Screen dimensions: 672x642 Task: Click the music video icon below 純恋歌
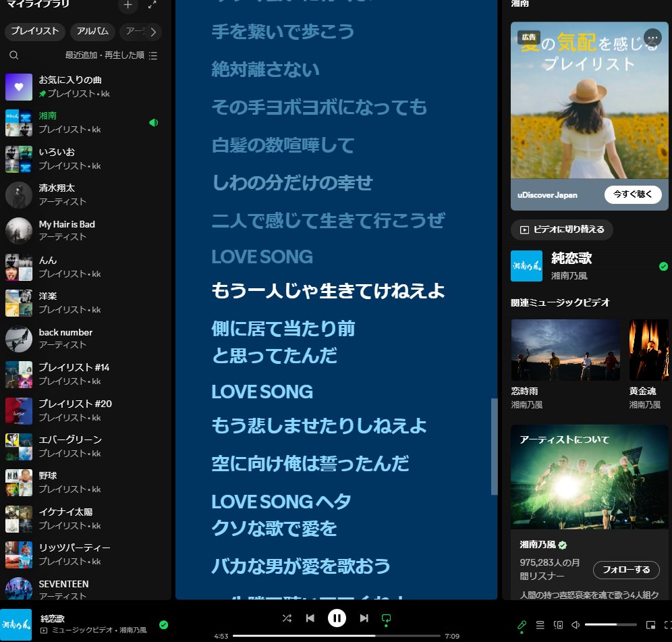pyautogui.click(x=44, y=631)
